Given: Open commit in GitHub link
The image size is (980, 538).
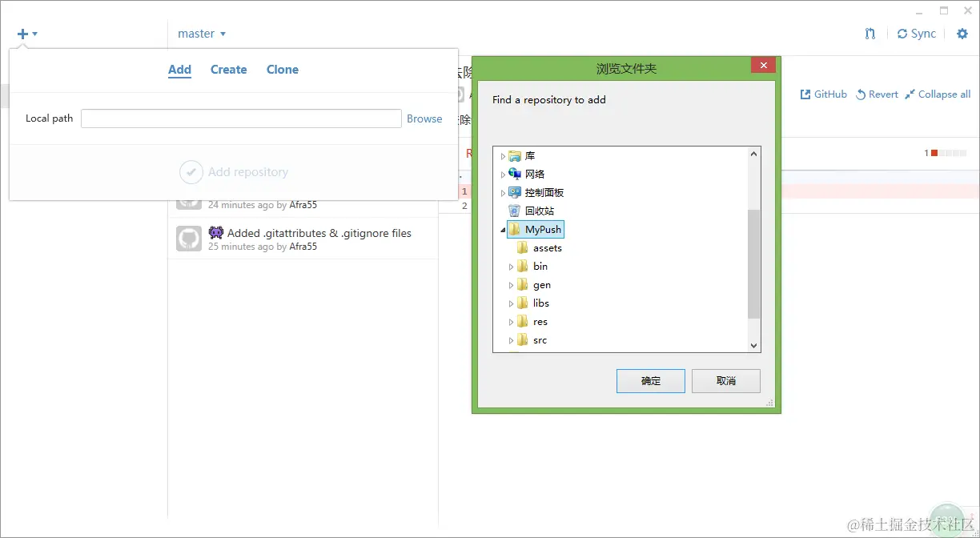Looking at the screenshot, I should [x=824, y=94].
